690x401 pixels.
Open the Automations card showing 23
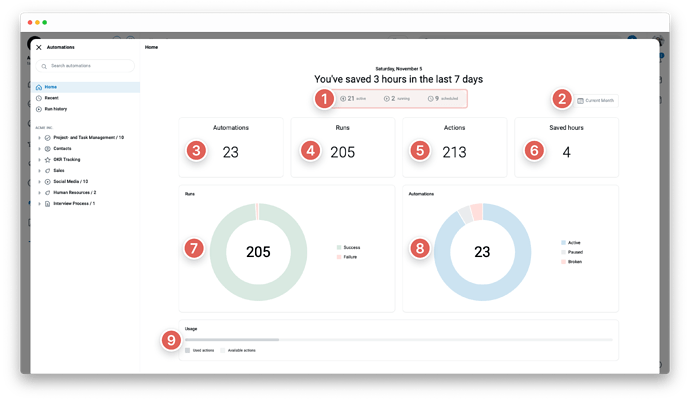pos(231,147)
